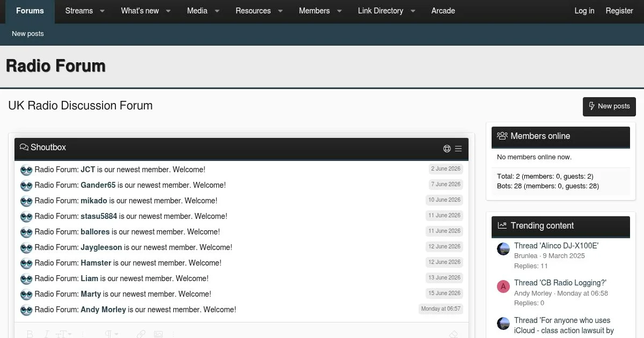
Task: Open the Resources menu item
Action: click(253, 11)
